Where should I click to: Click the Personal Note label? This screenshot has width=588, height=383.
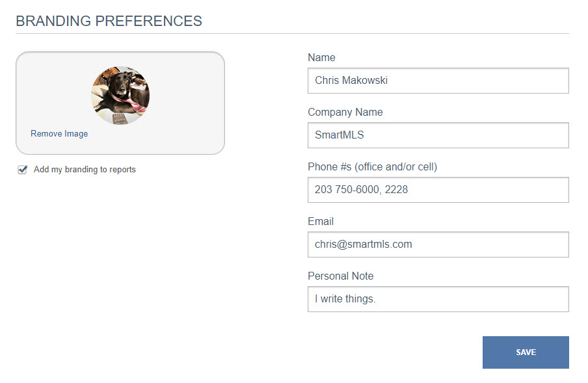[340, 276]
